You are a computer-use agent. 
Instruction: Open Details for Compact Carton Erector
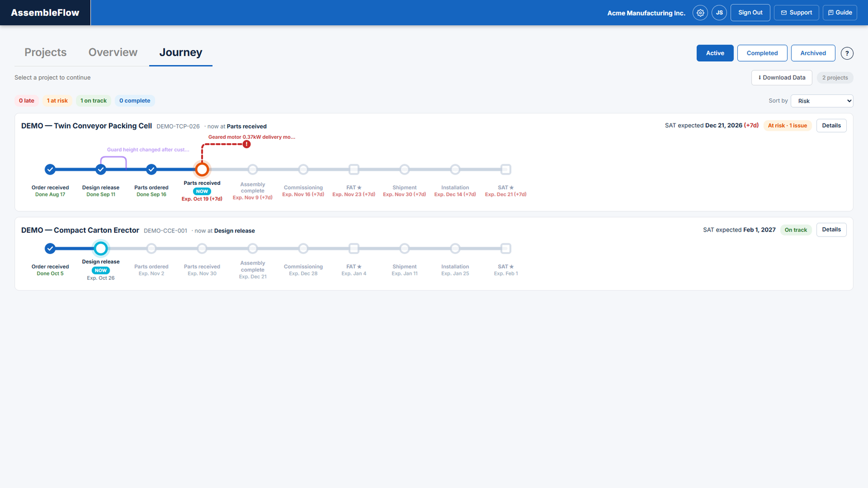click(831, 229)
